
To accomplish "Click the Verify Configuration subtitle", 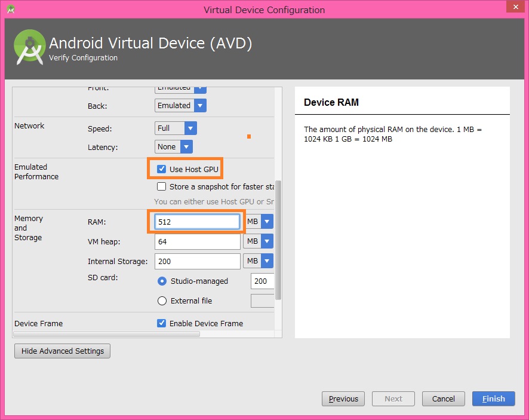I will (84, 58).
